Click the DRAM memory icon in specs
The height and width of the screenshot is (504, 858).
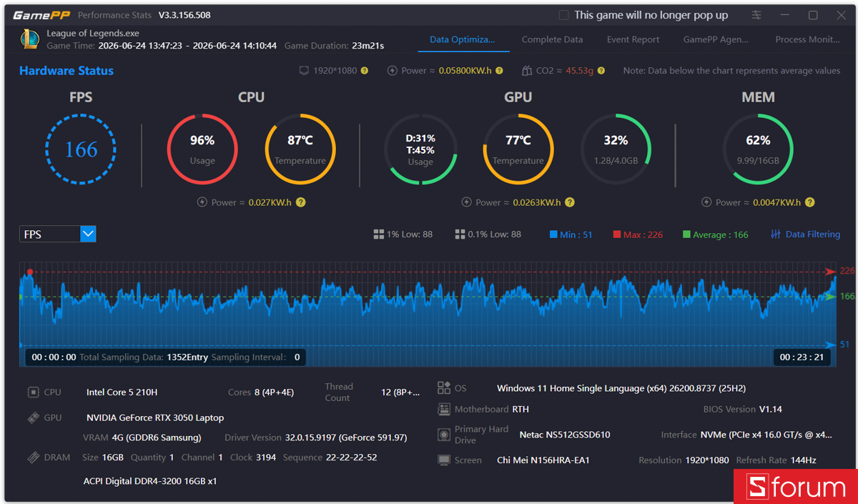pyautogui.click(x=33, y=458)
